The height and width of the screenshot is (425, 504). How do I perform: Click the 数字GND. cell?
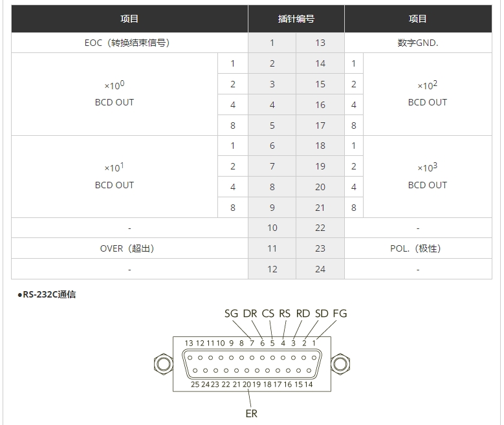(x=418, y=43)
